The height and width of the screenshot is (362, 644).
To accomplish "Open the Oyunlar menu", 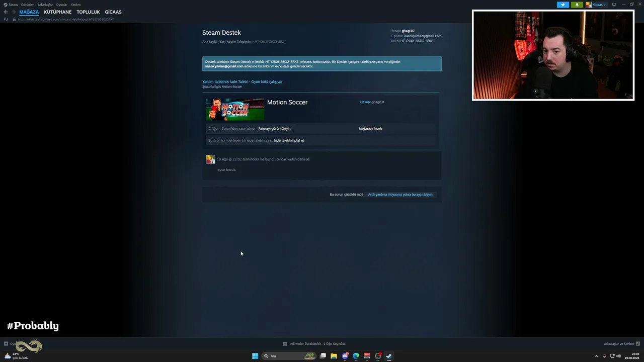I will point(62,5).
